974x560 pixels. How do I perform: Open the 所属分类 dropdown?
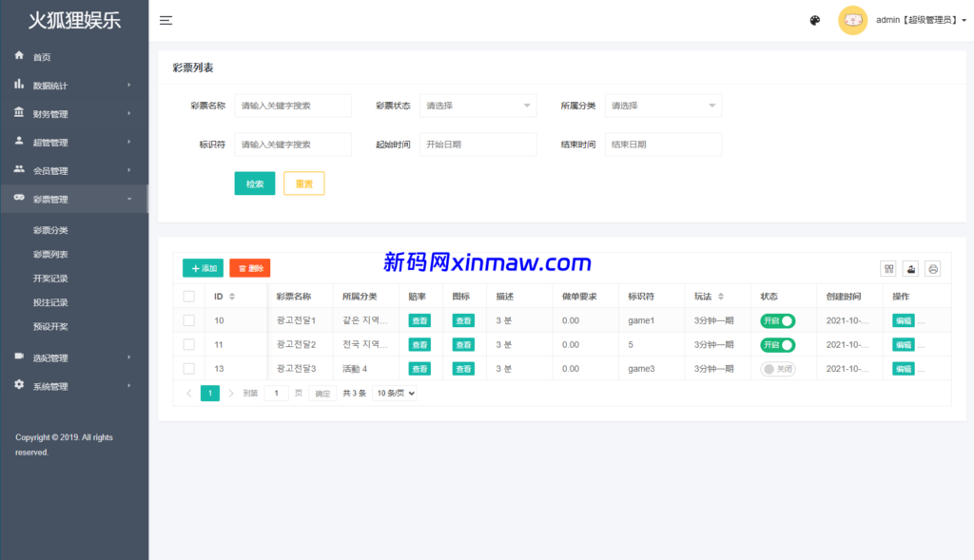click(663, 106)
